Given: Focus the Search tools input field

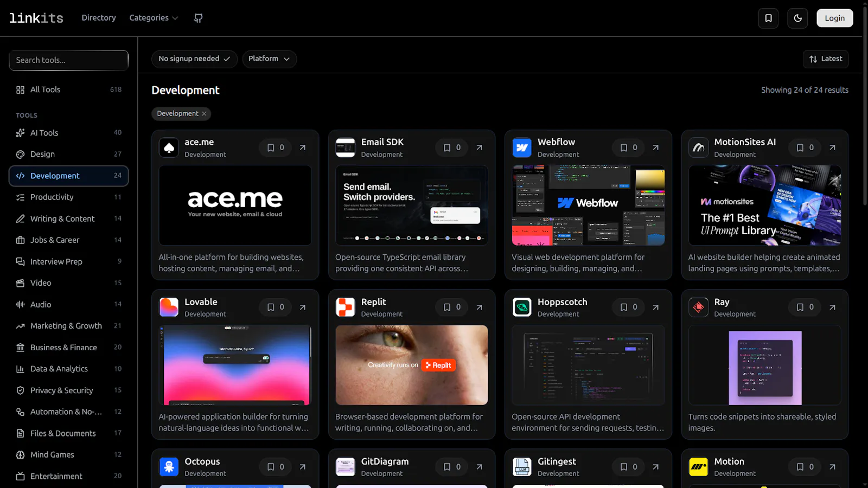Looking at the screenshot, I should click(x=68, y=60).
